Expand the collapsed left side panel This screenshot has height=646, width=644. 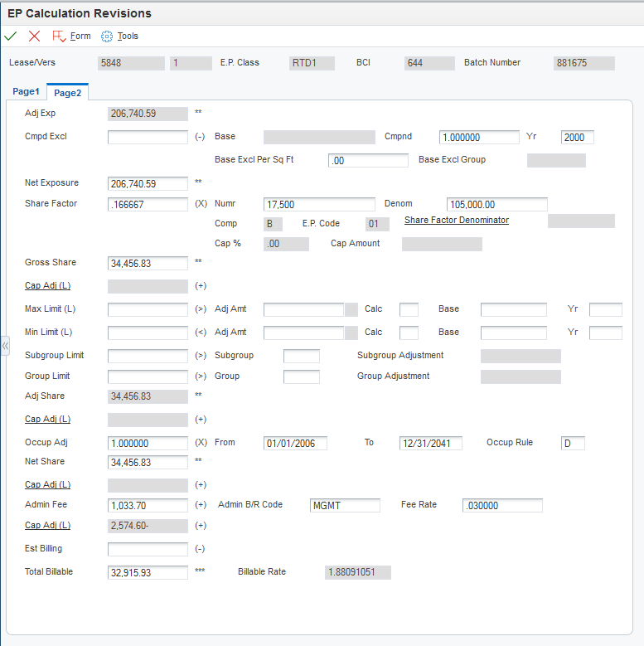[x=4, y=345]
